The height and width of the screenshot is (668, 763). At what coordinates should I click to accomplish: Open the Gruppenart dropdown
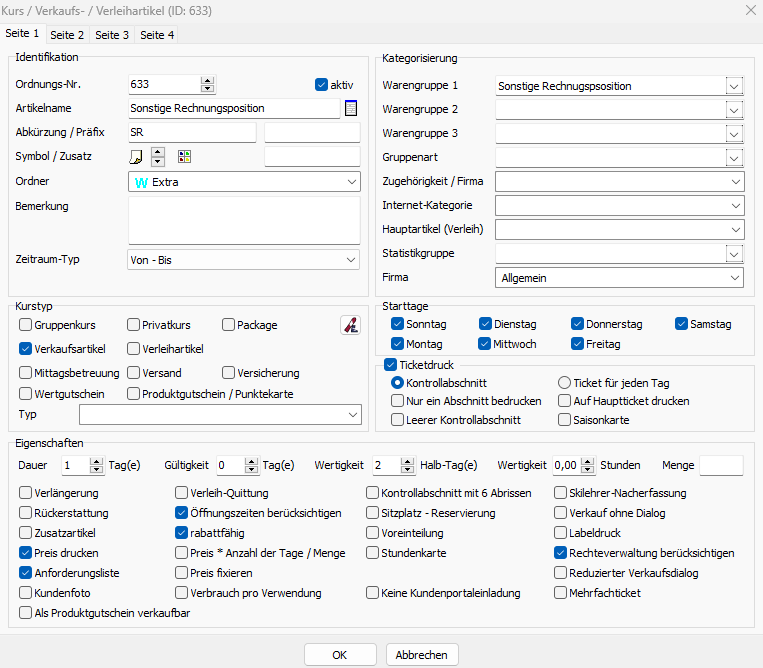pyautogui.click(x=734, y=158)
